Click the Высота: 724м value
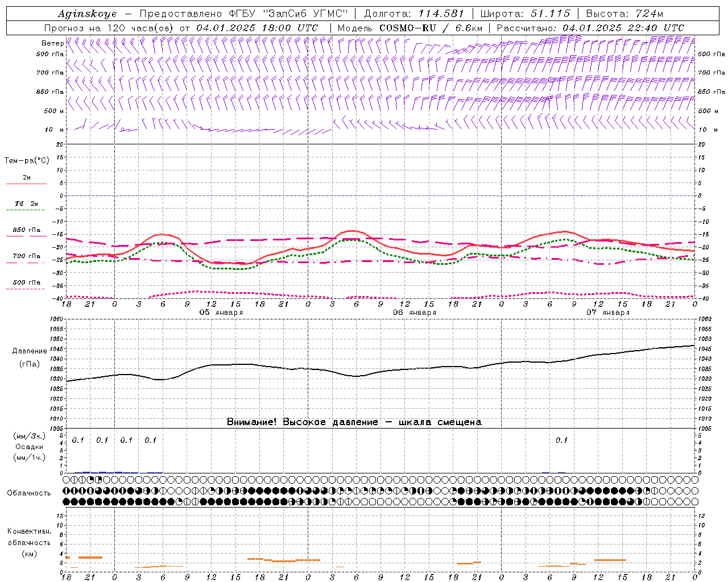The width and height of the screenshot is (728, 582). coord(624,14)
